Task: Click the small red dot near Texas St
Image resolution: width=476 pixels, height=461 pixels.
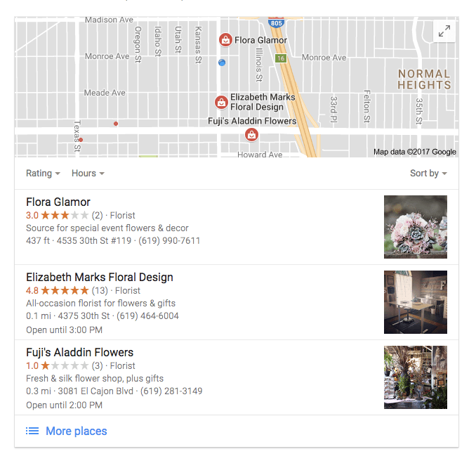Action: (81, 140)
